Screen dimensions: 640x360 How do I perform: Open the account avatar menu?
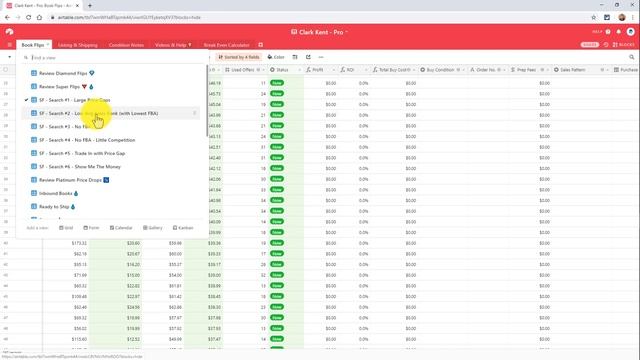(631, 32)
